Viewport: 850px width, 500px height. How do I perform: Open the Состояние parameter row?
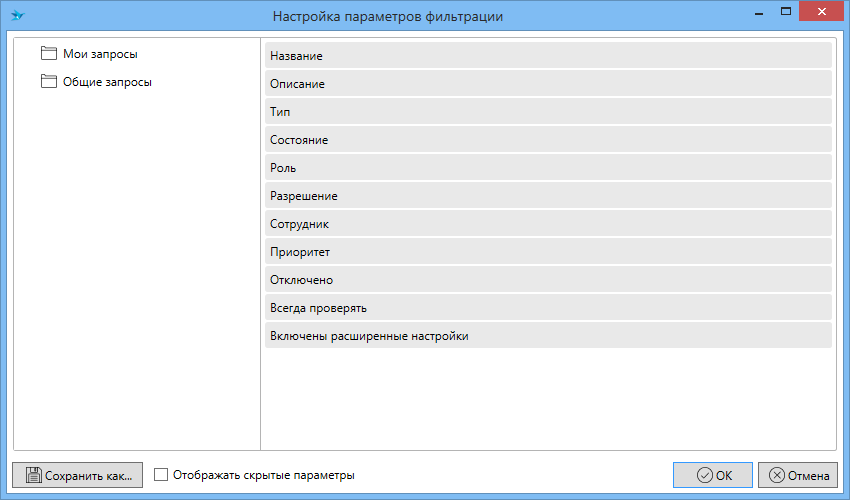[548, 140]
